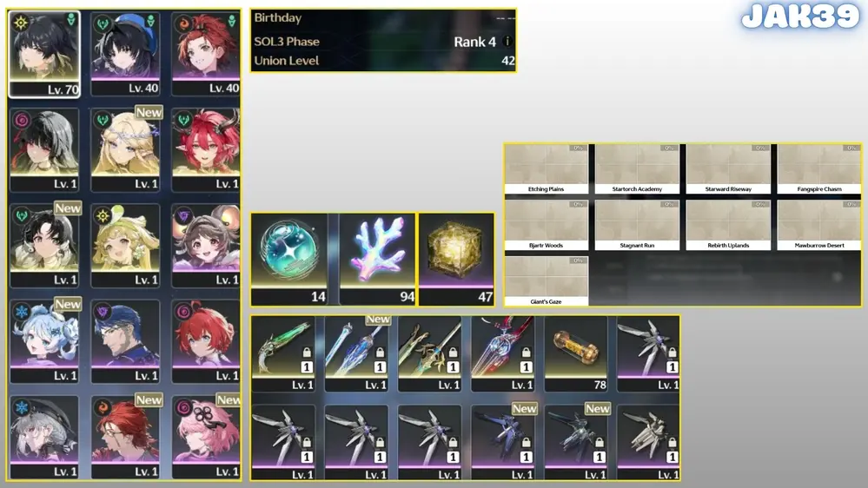Select the blonde elf New character portrait
The width and height of the screenshot is (868, 488).
(125, 149)
